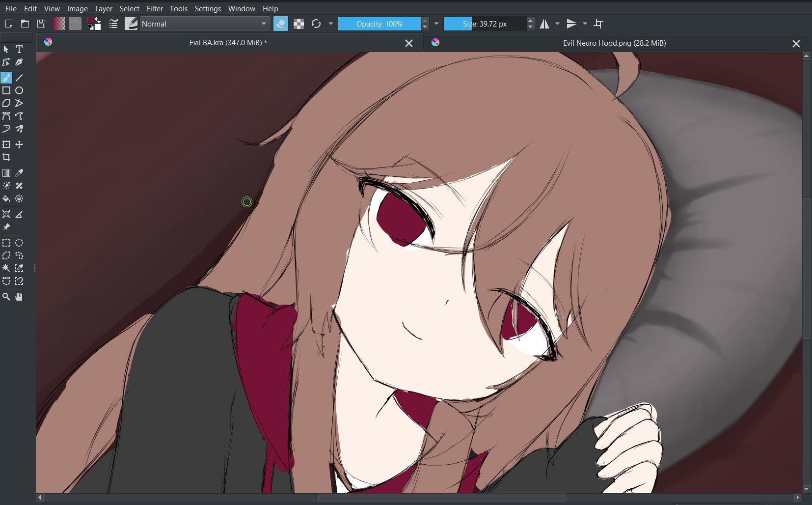Toggle wrap around mode

[x=598, y=24]
